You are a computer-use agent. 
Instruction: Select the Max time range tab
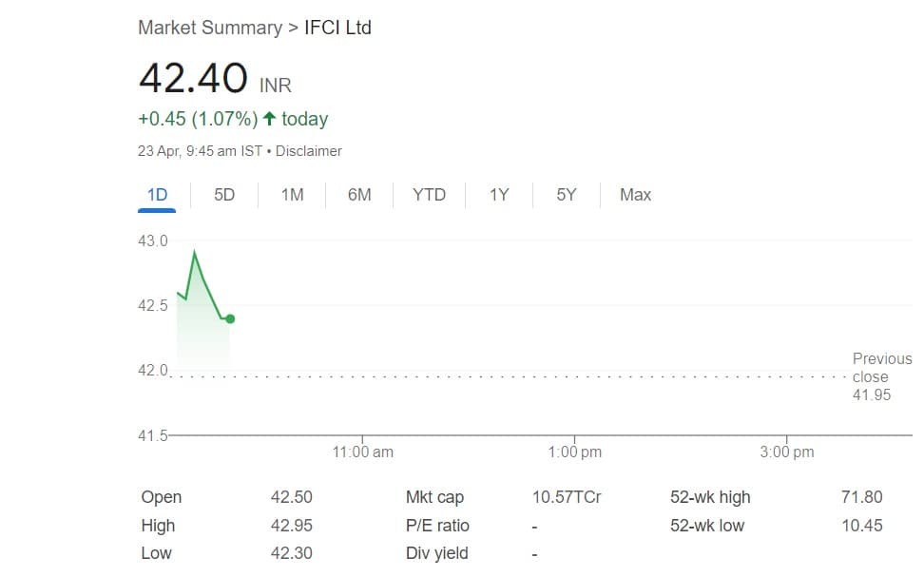point(635,195)
